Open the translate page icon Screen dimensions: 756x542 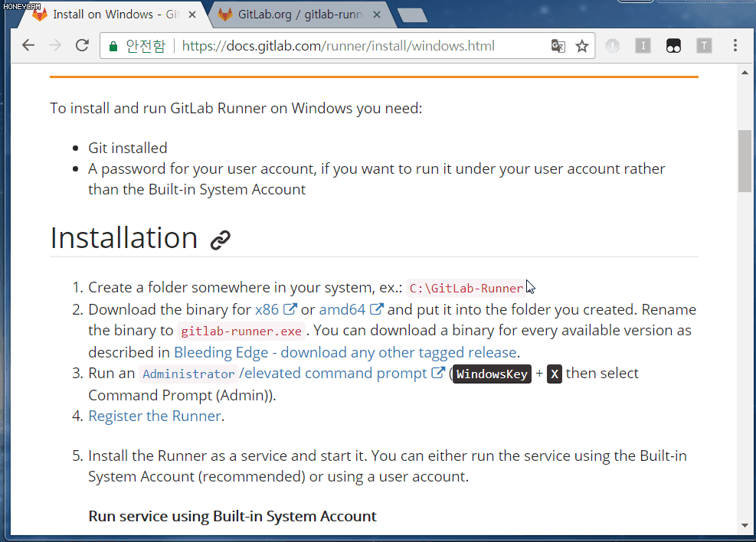(558, 46)
